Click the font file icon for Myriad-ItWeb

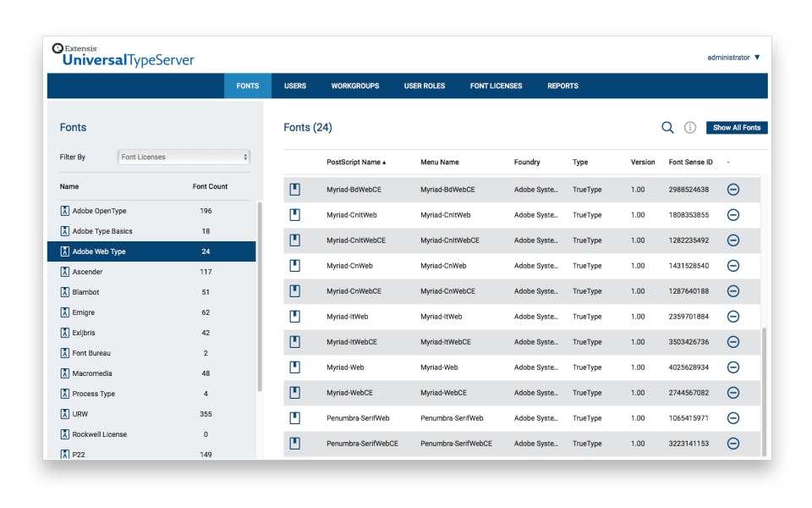294,317
